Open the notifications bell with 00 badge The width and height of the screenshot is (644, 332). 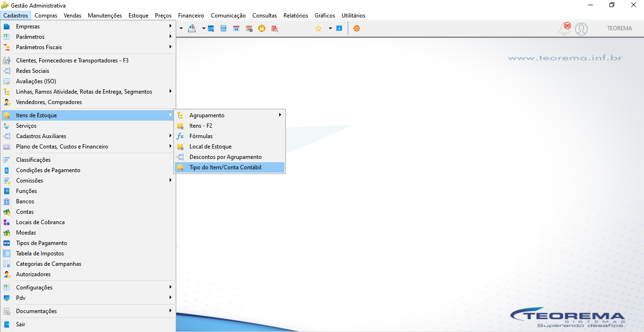coord(565,28)
